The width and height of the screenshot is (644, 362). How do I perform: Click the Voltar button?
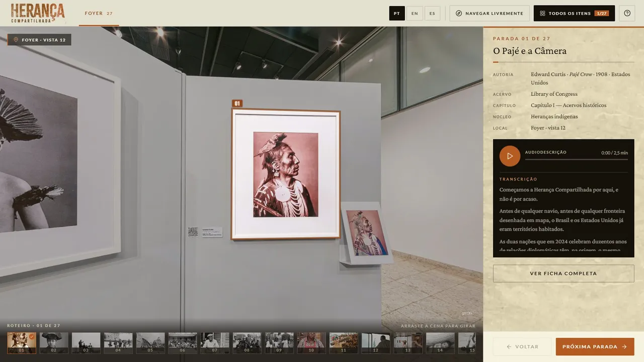pyautogui.click(x=522, y=346)
